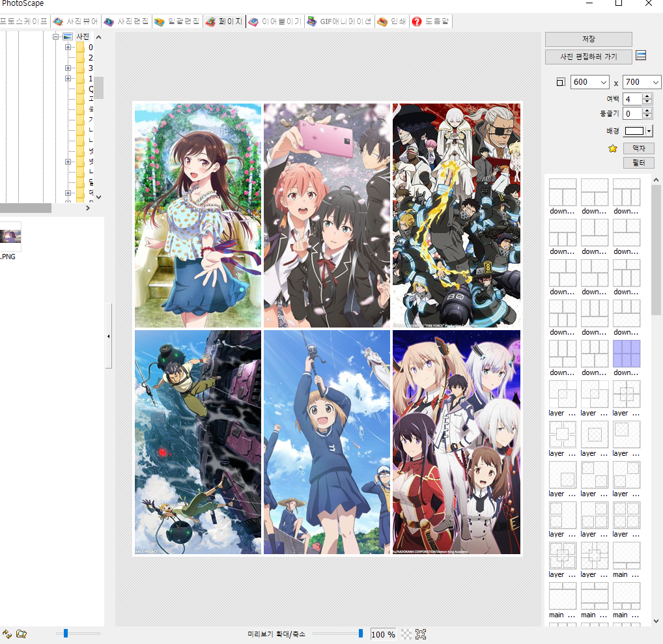This screenshot has height=644, width=663.
Task: Click folder tree scroll-down arrow
Action: coord(98,197)
